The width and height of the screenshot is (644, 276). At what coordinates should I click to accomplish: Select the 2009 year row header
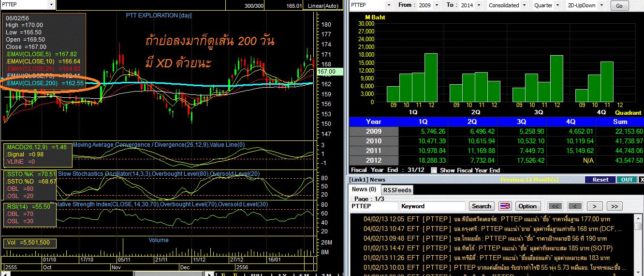click(x=374, y=131)
